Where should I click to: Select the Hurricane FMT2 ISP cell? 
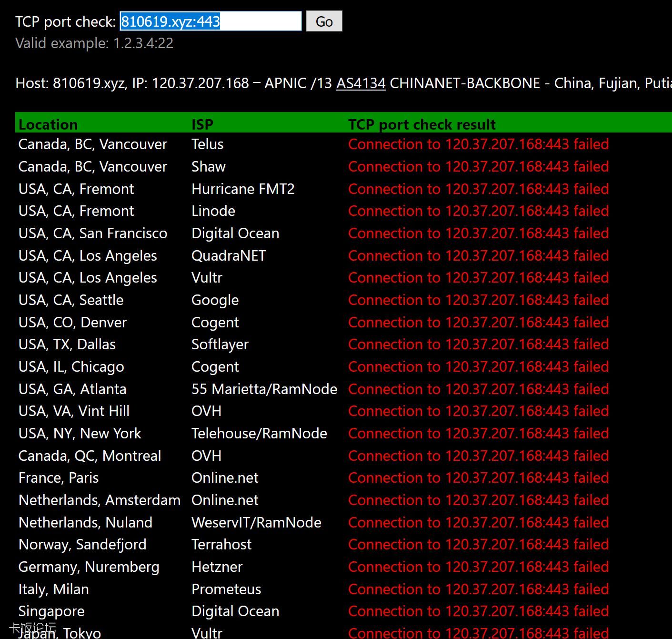[243, 189]
